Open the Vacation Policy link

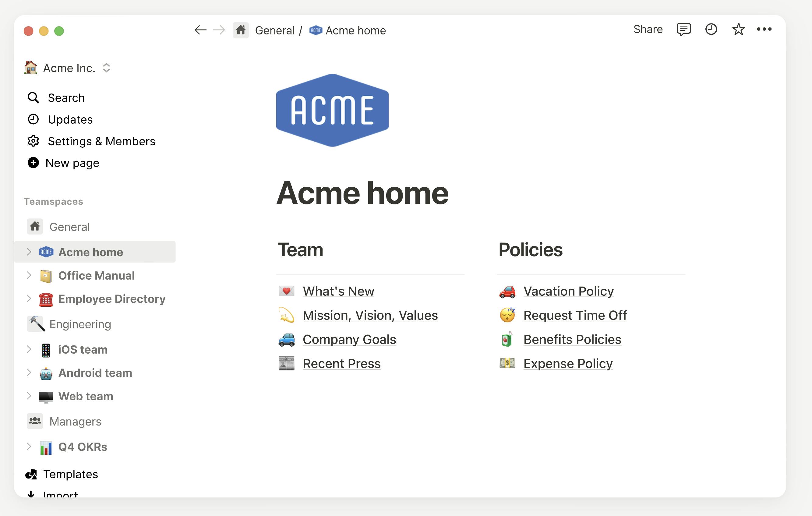point(568,291)
